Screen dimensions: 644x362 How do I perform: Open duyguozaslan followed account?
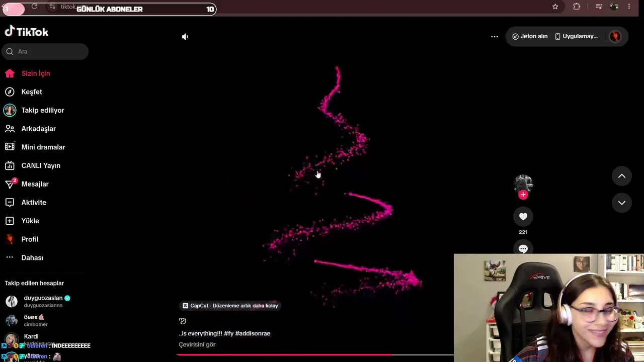click(x=44, y=301)
